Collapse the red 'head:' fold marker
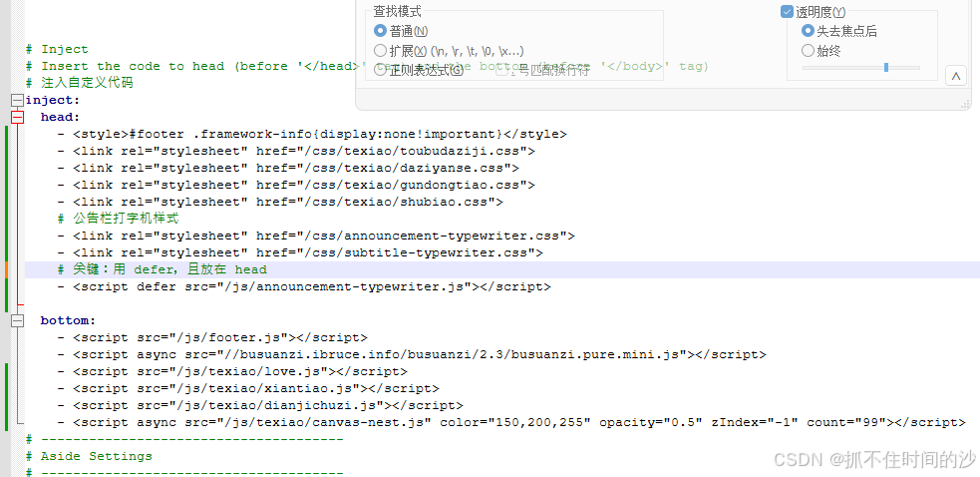The image size is (980, 477). pyautogui.click(x=18, y=117)
